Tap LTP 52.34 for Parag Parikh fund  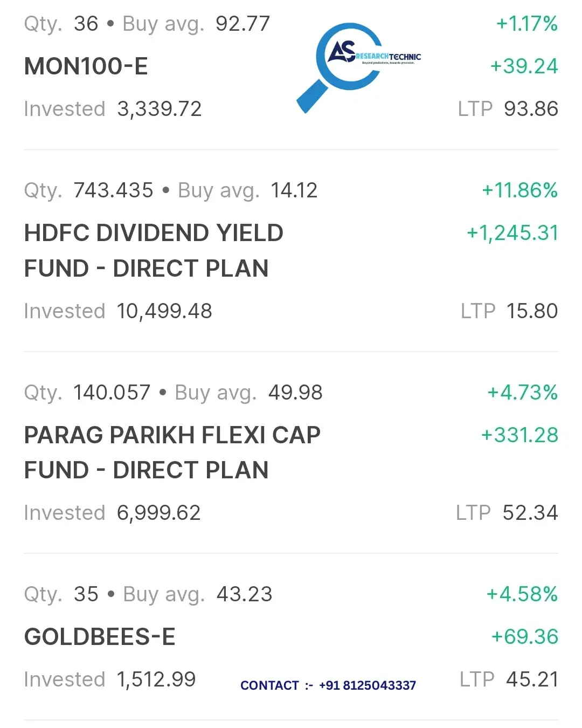[507, 513]
